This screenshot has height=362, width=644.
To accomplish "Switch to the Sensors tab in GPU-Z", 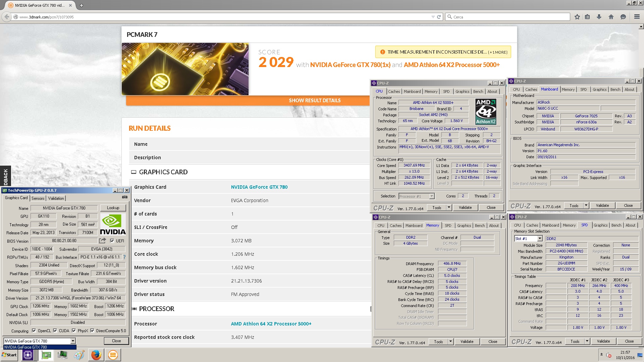I will pos(38,198).
